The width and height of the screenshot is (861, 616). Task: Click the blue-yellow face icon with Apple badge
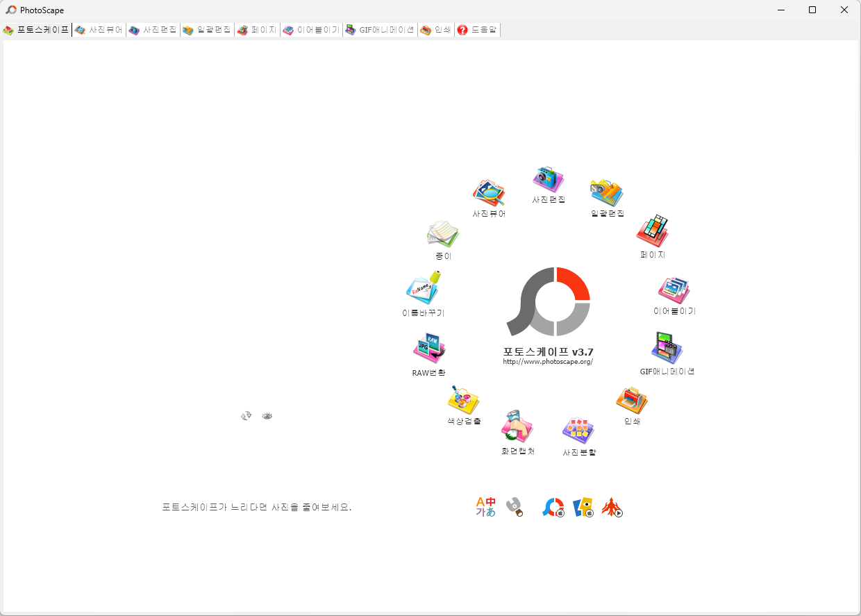(583, 508)
